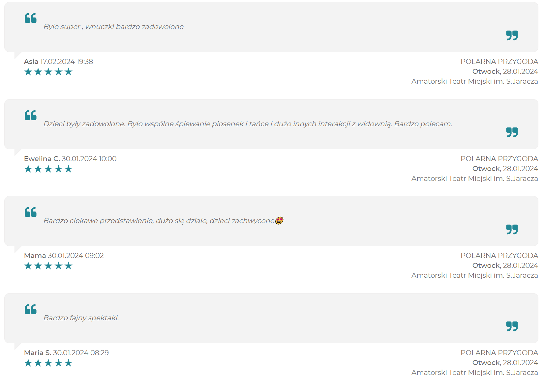Click the reviewer name Ewelina C.
The height and width of the screenshot is (392, 544).
tap(42, 159)
